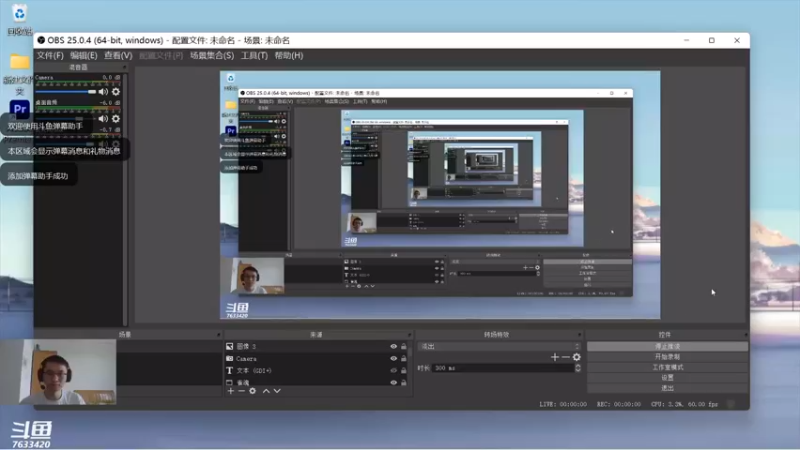This screenshot has width=800, height=450.
Task: Open transition properties gear icon
Action: point(577,357)
